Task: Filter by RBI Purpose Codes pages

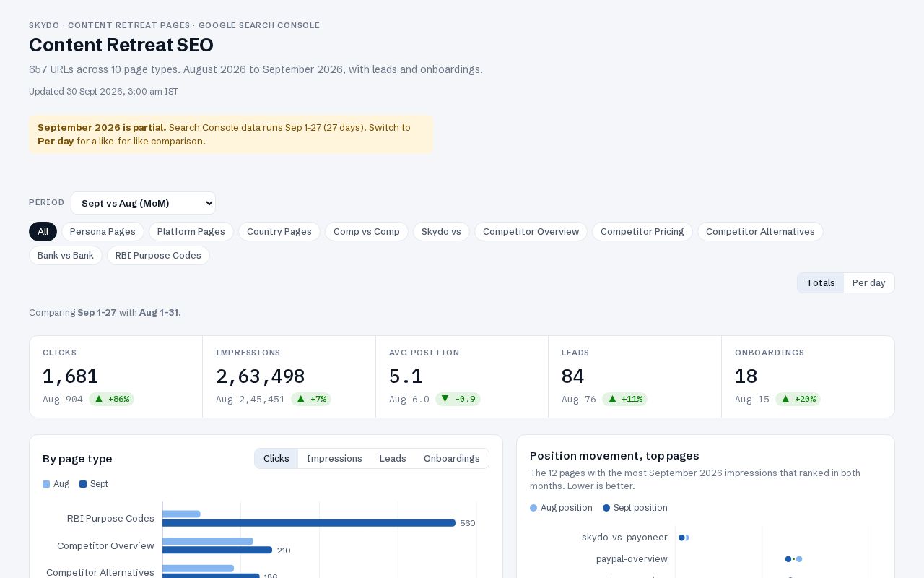Action: (x=158, y=255)
